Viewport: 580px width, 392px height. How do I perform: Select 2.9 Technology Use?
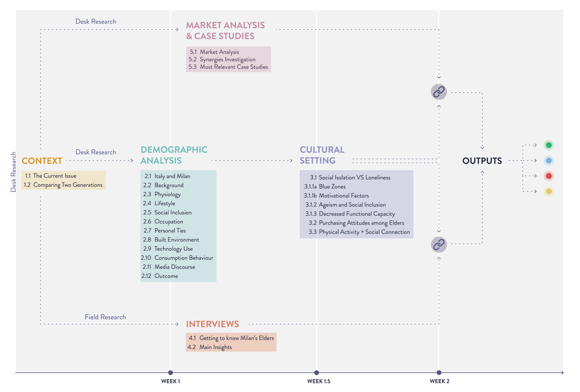point(168,249)
